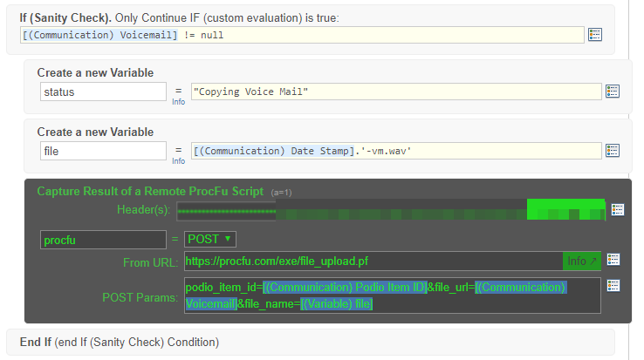The height and width of the screenshot is (360, 644).
Task: Edit the variable name field containing file
Action: pyautogui.click(x=103, y=151)
